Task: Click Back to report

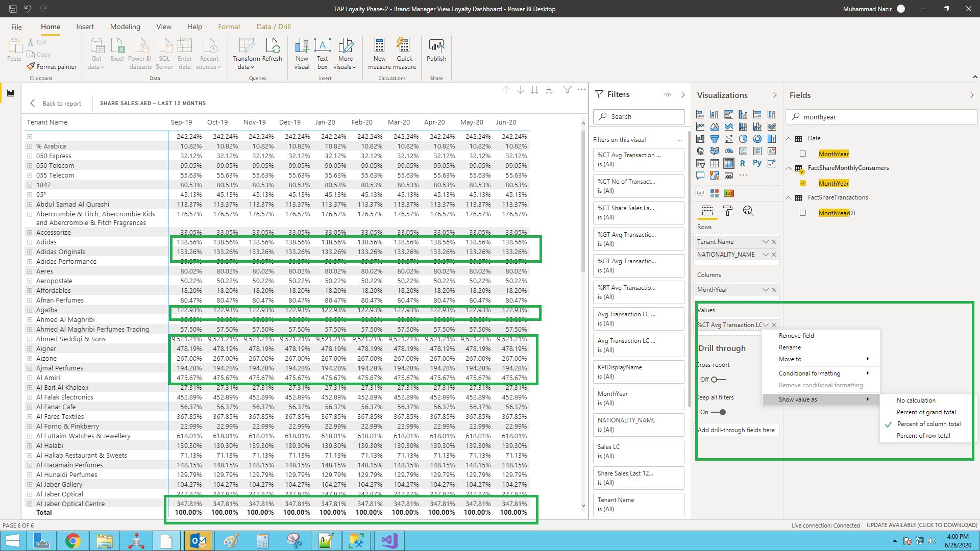Action: (x=56, y=104)
